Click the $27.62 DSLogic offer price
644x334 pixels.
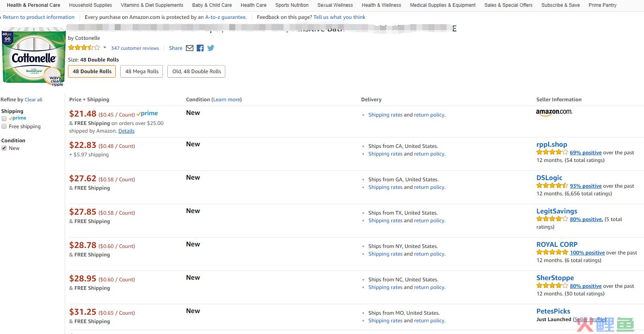pos(83,178)
